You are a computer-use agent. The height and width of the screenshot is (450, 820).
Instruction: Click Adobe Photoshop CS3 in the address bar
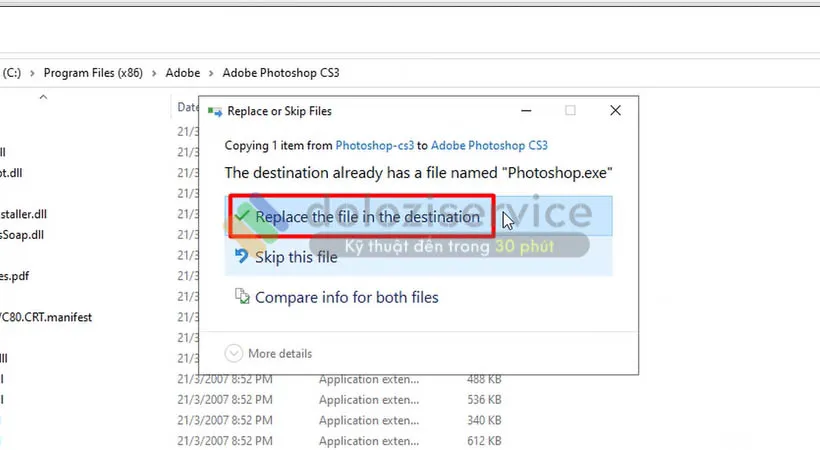point(273,73)
